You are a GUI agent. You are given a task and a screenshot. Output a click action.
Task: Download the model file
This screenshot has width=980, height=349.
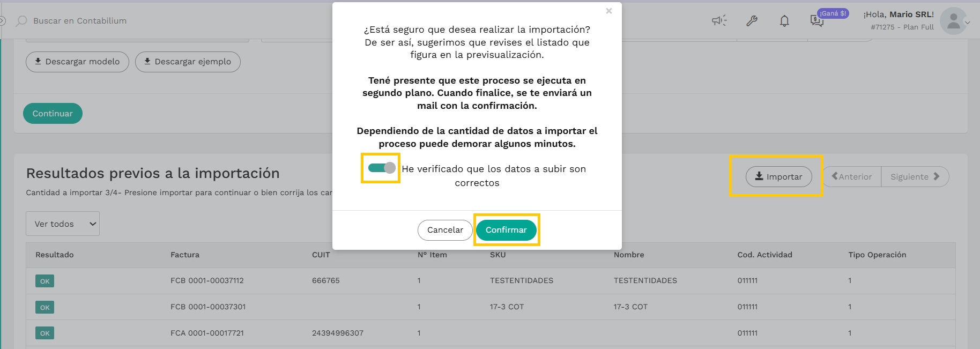tap(77, 62)
